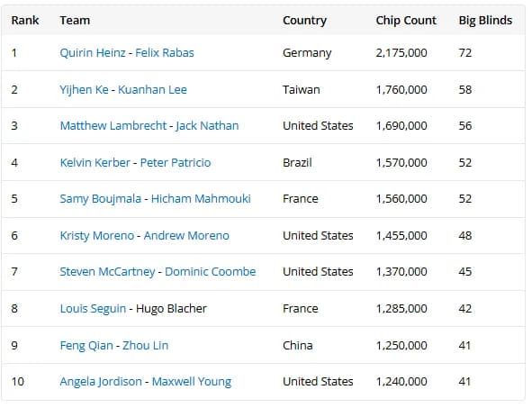Image resolution: width=532 pixels, height=408 pixels.
Task: Open Felix Rabas player profile
Action: (165, 53)
